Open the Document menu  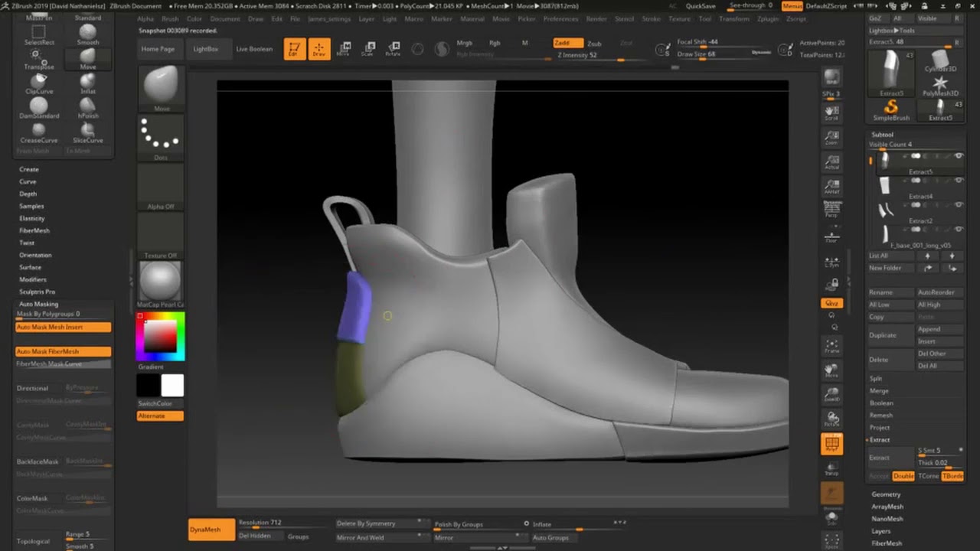pyautogui.click(x=224, y=18)
